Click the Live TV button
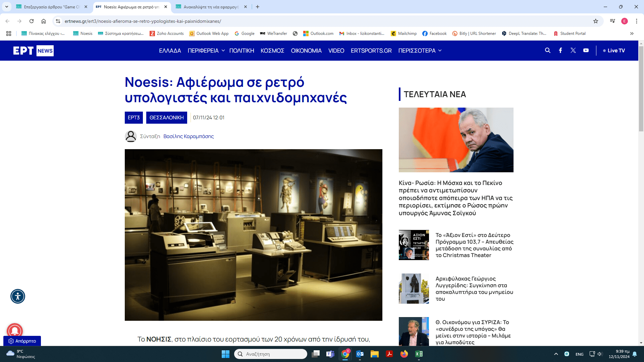 (614, 51)
